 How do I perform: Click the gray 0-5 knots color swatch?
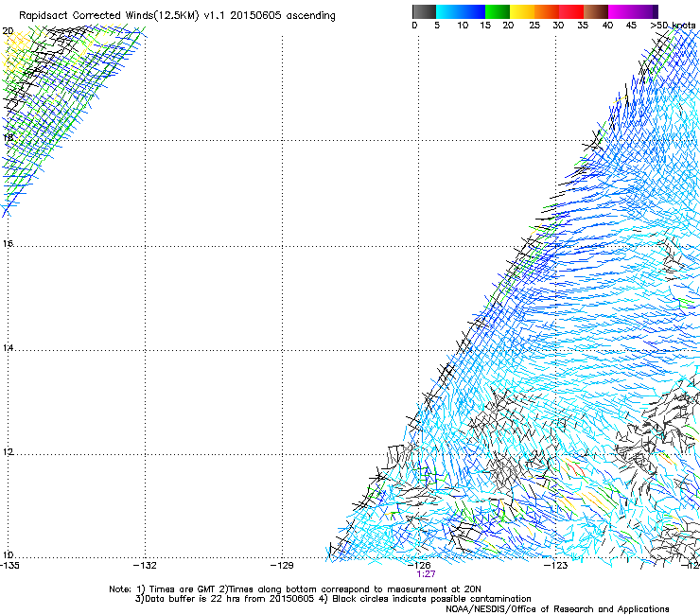[424, 11]
